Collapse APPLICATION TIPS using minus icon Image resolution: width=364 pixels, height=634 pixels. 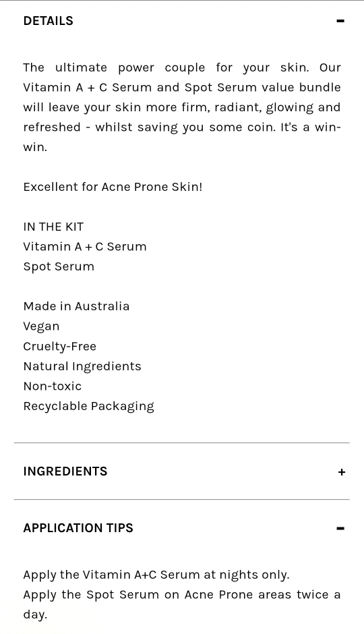[340, 528]
